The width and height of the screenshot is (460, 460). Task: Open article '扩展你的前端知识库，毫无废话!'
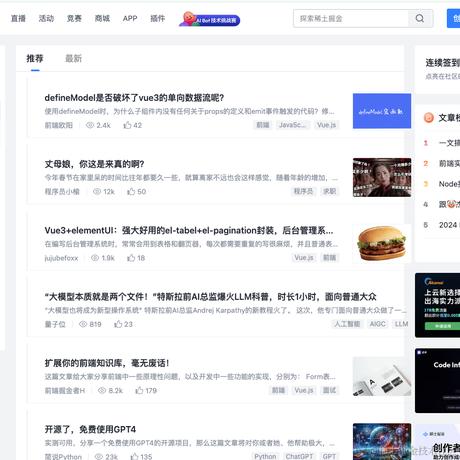point(107,363)
